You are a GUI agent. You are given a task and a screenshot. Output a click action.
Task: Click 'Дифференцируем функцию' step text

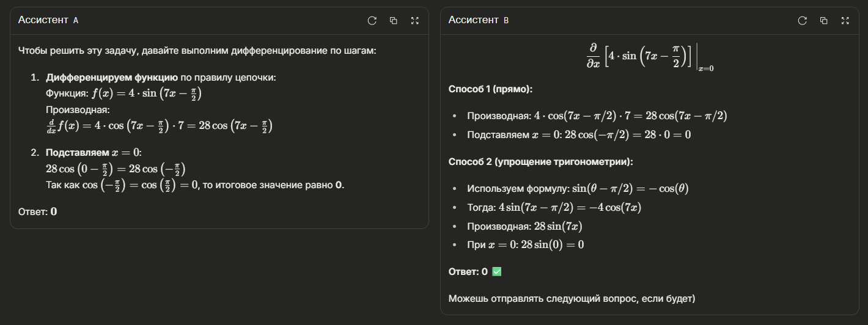click(111, 78)
